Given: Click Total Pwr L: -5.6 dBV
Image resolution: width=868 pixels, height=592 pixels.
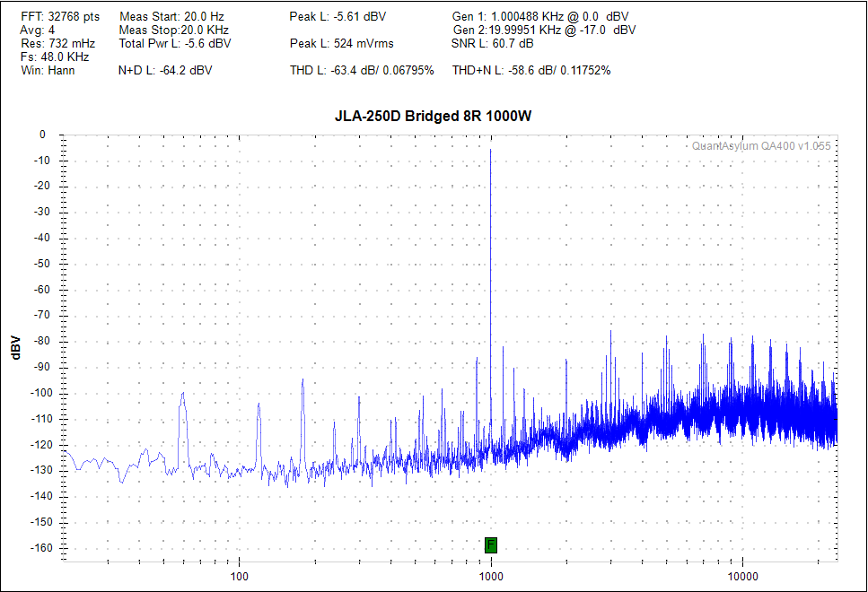Looking at the screenshot, I should [175, 43].
